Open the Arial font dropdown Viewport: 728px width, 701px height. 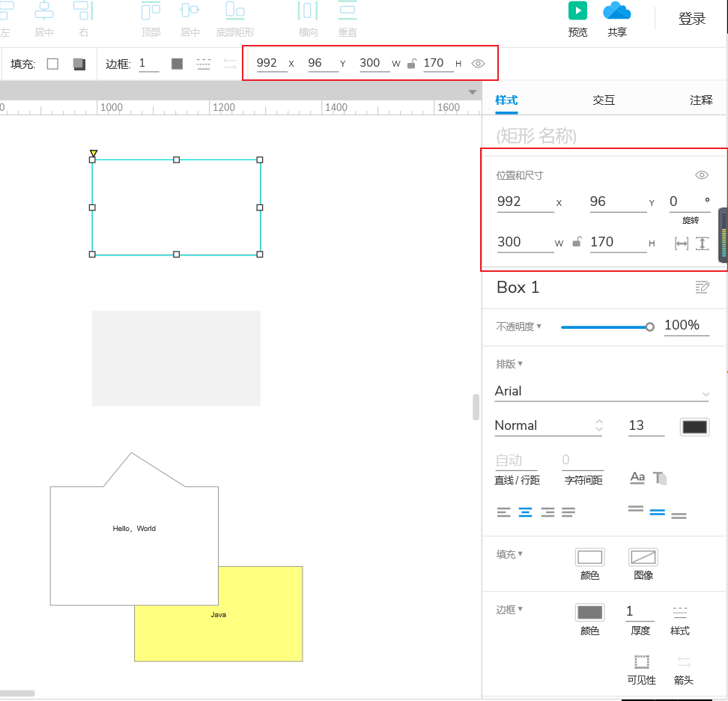click(x=602, y=392)
